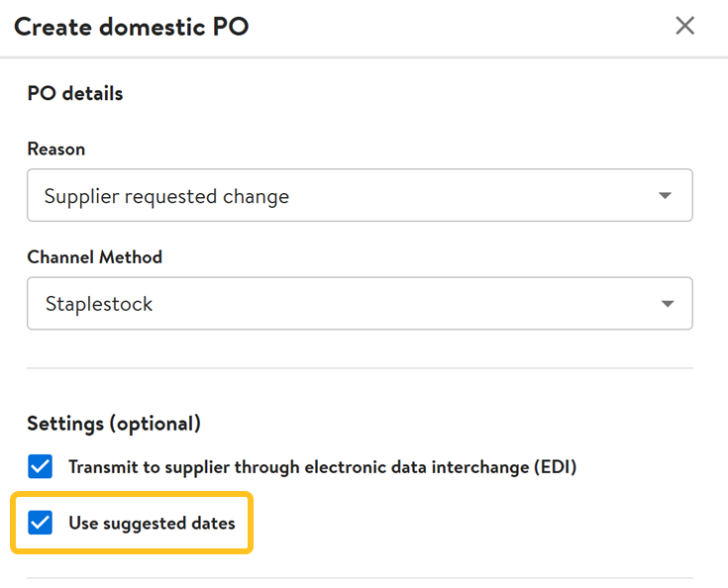
Task: Select the Staplestock value text
Action: [x=99, y=304]
